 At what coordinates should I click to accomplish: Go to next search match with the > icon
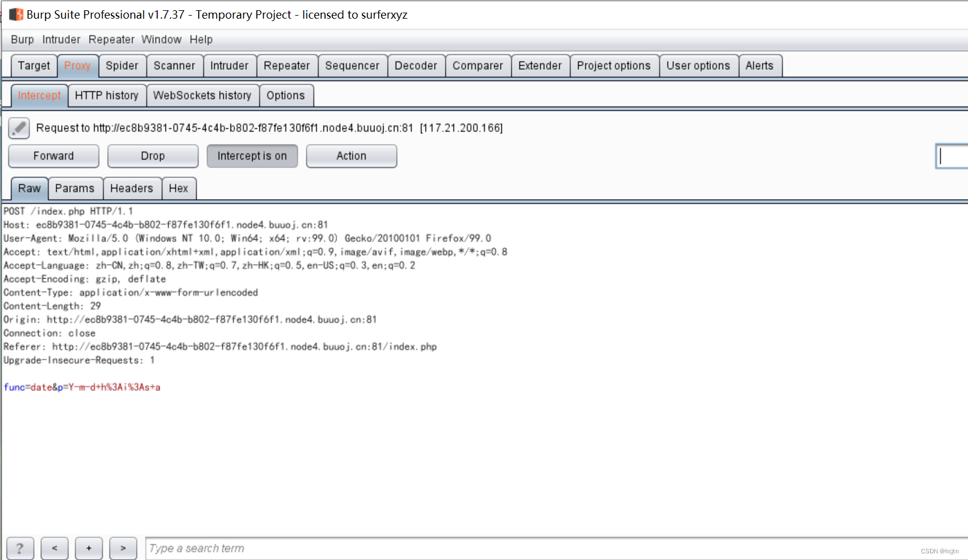pyautogui.click(x=123, y=548)
